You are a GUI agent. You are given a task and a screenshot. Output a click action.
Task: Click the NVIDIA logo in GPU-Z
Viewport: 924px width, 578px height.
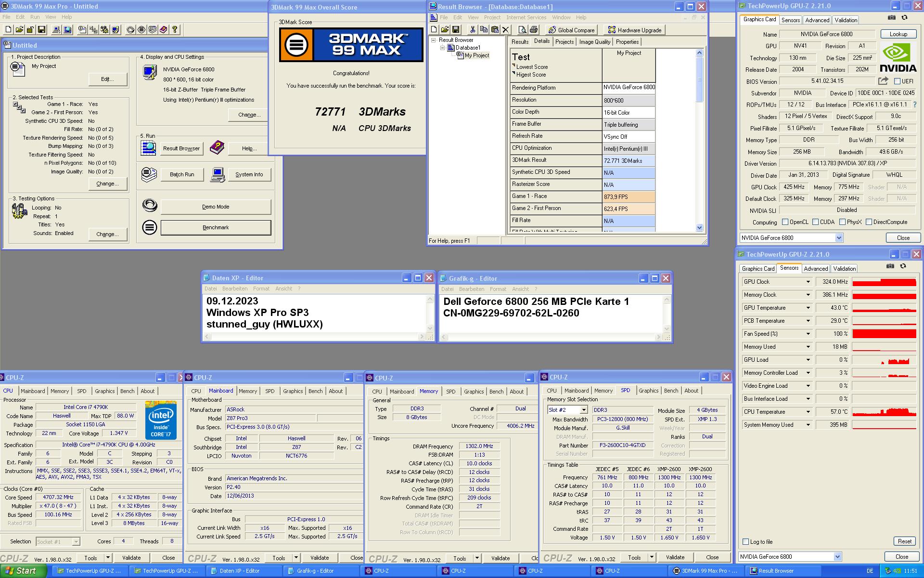click(x=898, y=58)
